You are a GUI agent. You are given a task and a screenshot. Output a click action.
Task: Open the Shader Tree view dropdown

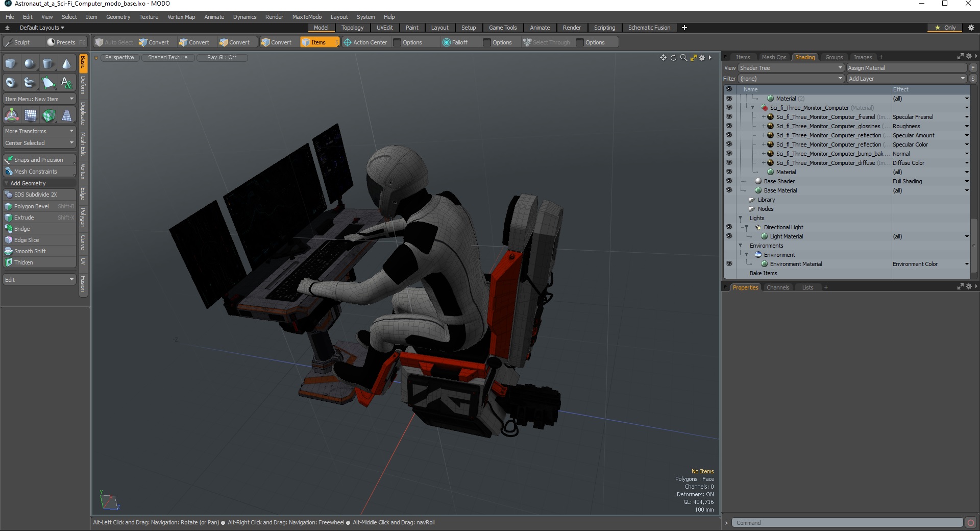pyautogui.click(x=791, y=68)
